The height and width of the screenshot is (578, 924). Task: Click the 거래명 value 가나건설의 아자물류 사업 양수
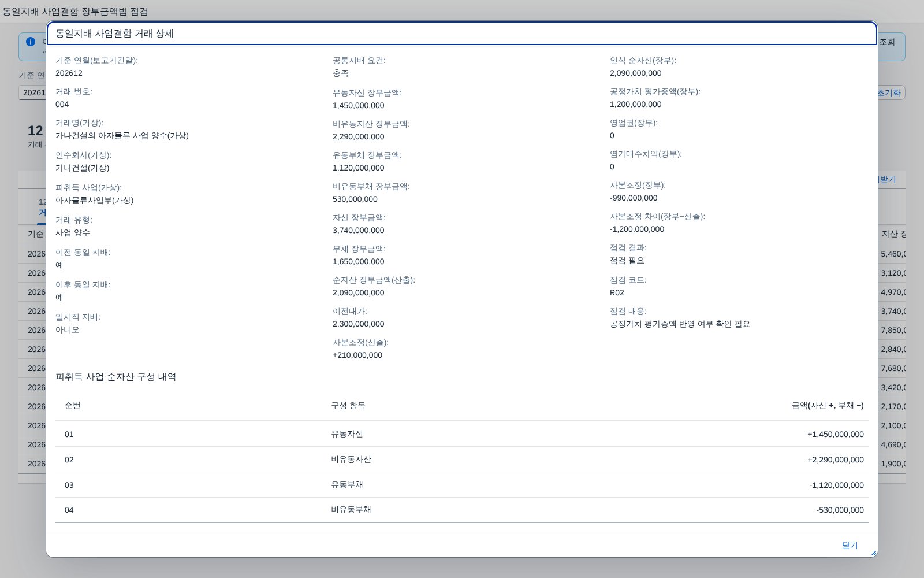point(122,135)
